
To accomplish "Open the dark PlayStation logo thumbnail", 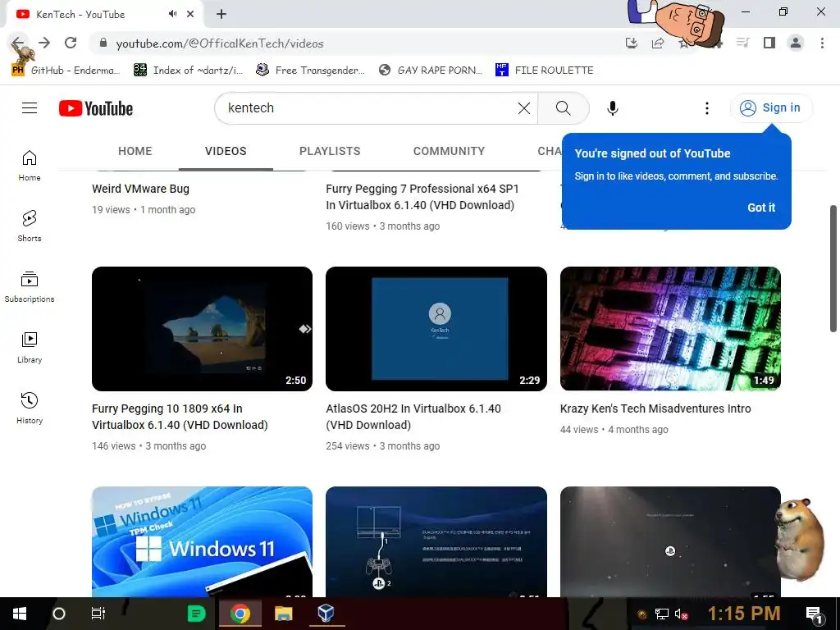I will pyautogui.click(x=670, y=541).
